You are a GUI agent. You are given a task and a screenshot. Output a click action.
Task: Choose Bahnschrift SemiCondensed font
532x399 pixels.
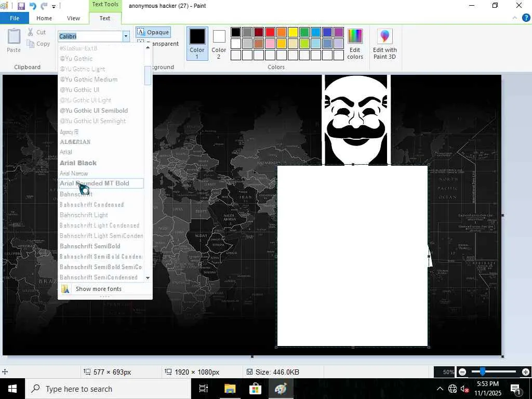pos(101,277)
